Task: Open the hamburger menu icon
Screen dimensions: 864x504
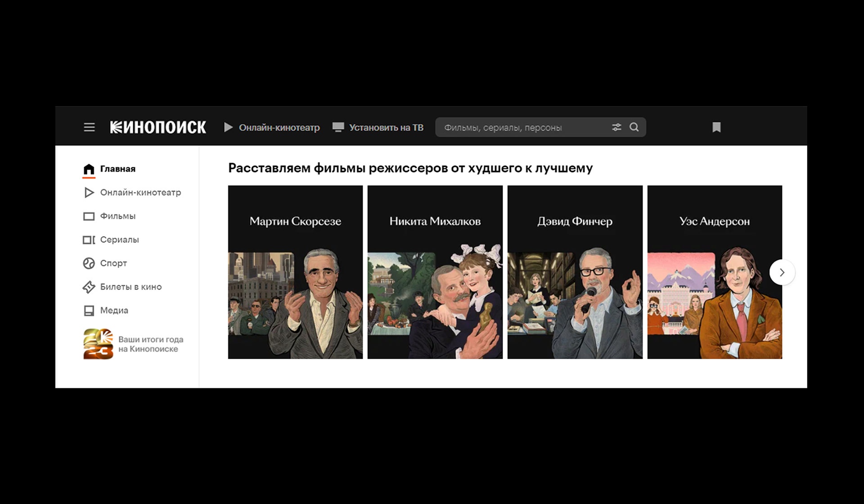Action: click(89, 127)
